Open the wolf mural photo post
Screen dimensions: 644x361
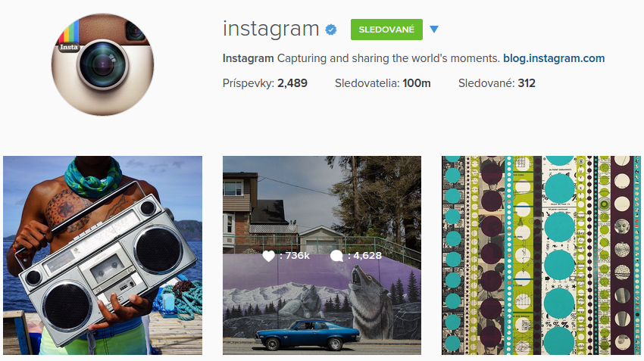point(322,255)
